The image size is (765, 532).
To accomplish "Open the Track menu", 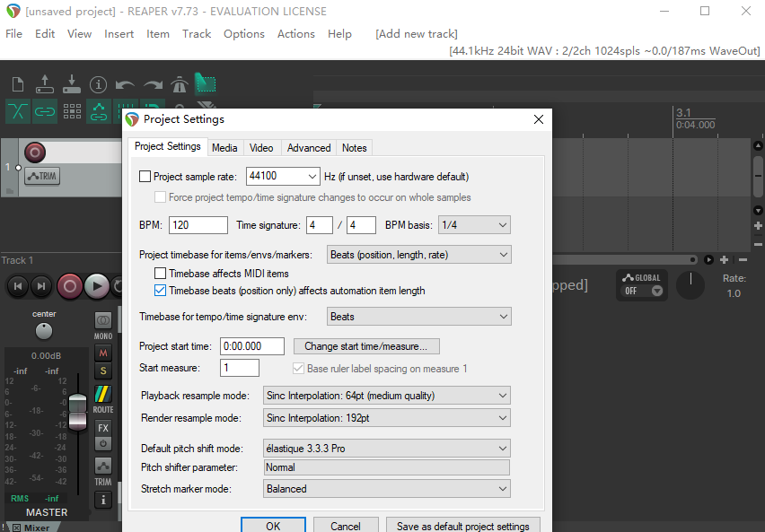I will point(197,34).
